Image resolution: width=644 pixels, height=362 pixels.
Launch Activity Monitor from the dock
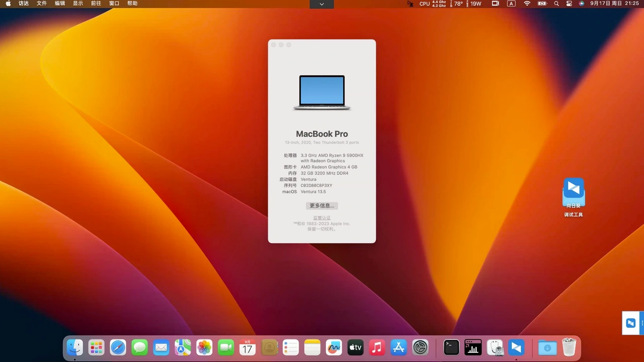473,347
